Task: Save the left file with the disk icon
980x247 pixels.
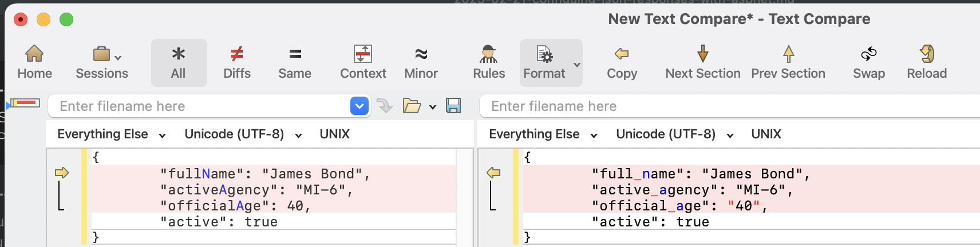Action: coord(453,106)
